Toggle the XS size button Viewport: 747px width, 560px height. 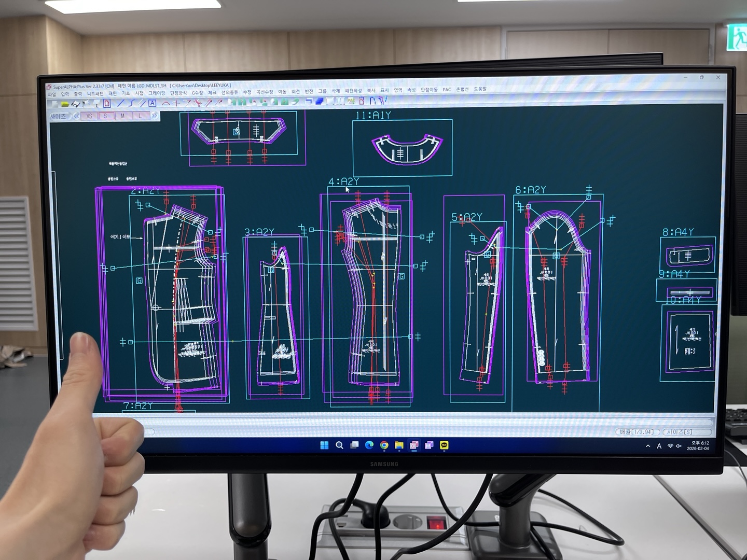tap(89, 116)
